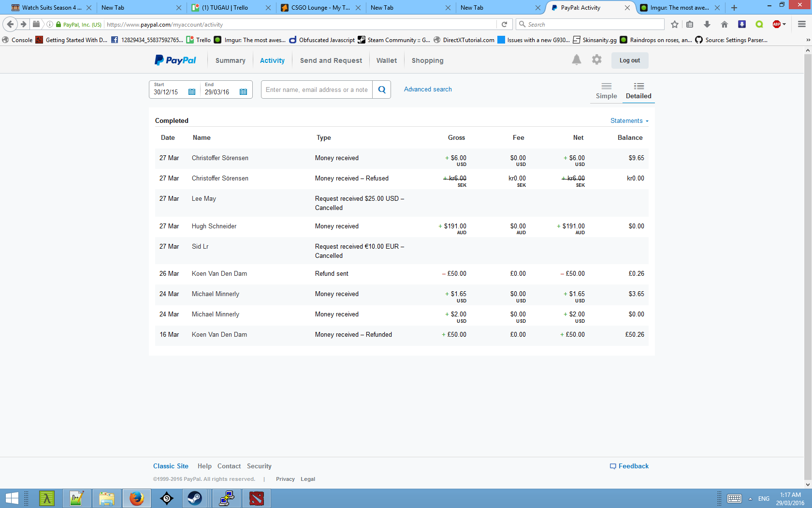Viewport: 812px width, 508px height.
Task: Switch to Simple view
Action: tap(606, 90)
